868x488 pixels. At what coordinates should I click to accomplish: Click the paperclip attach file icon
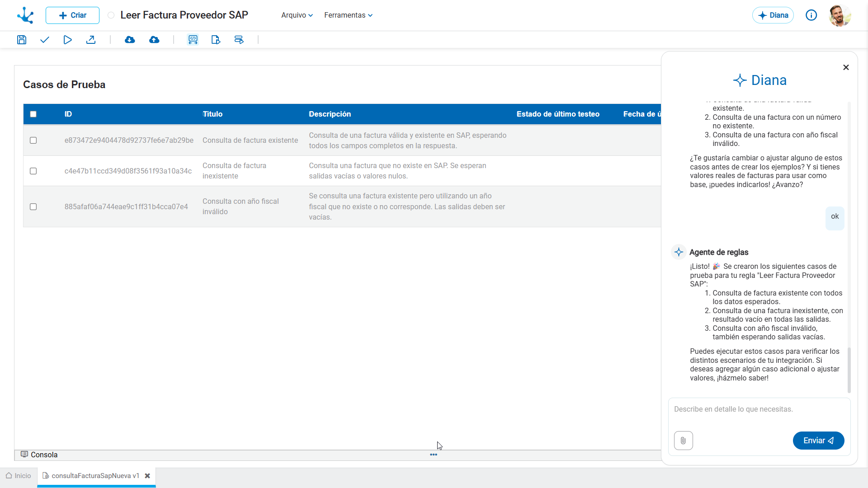(x=683, y=441)
